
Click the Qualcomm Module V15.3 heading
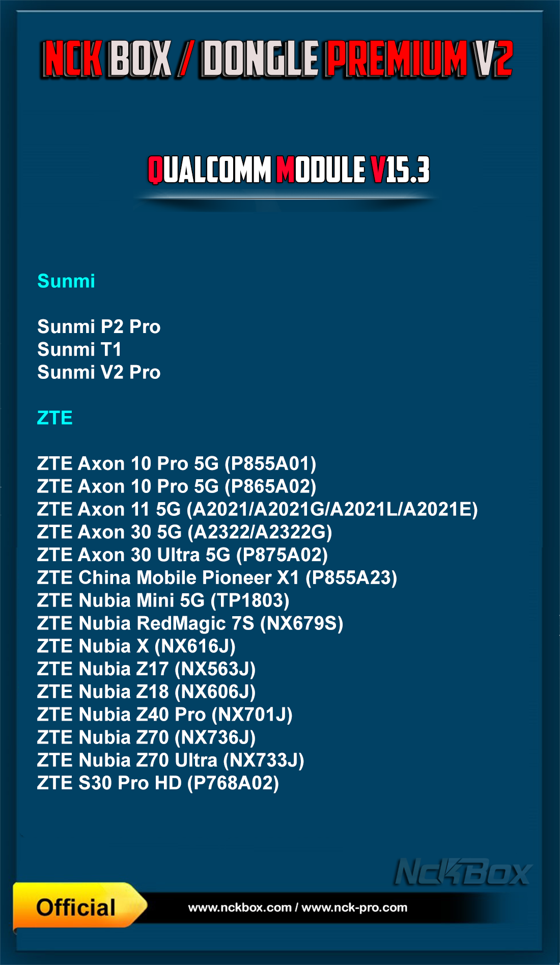pos(289,170)
